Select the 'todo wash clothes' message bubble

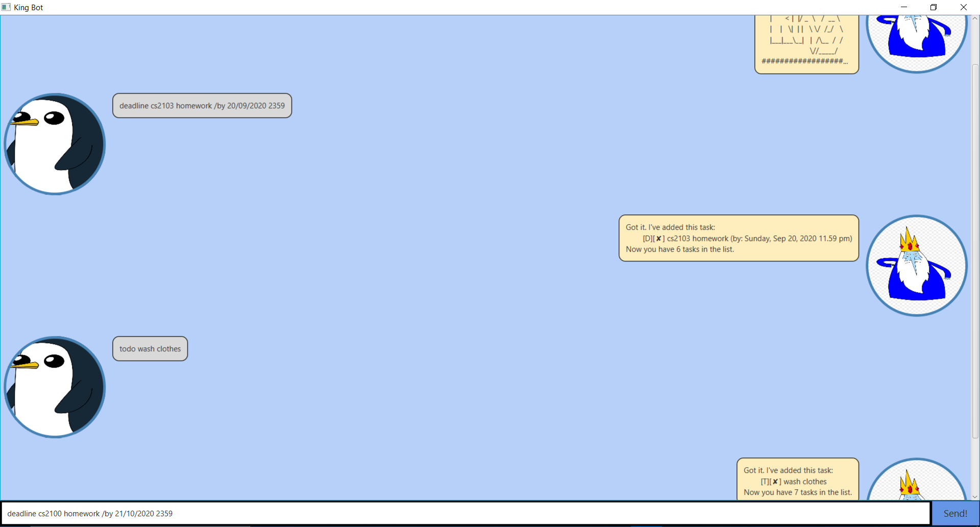[150, 349]
